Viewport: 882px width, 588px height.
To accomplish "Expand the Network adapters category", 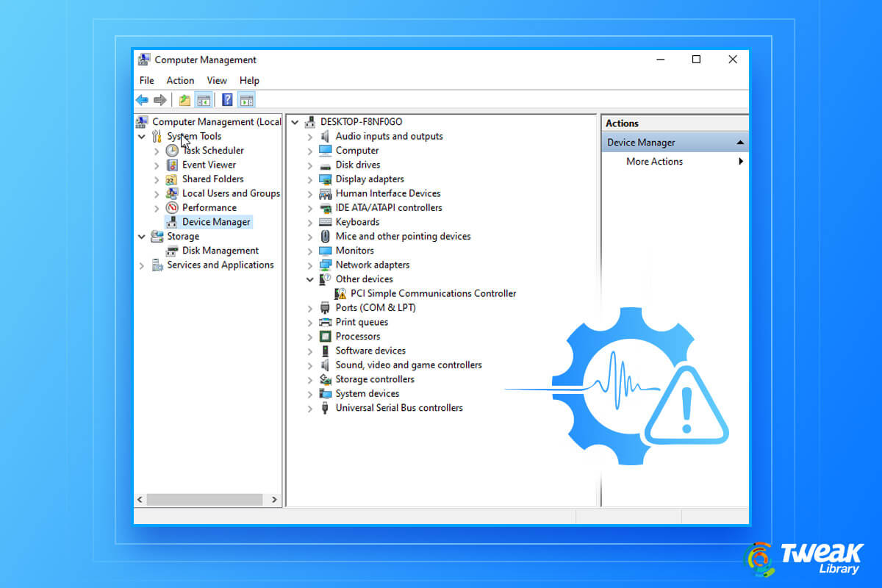I will [x=310, y=265].
